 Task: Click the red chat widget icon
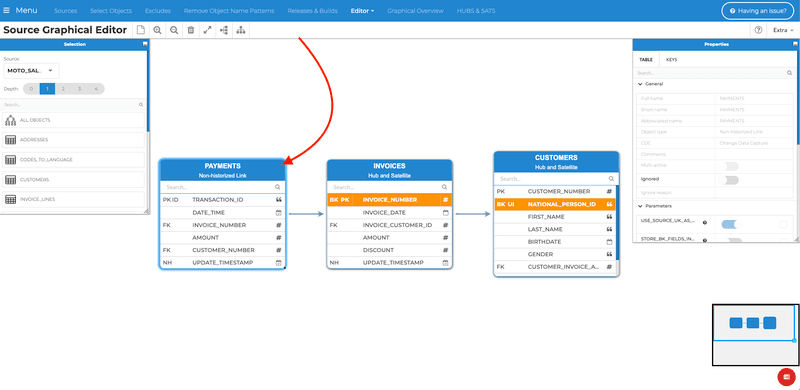coord(786,377)
